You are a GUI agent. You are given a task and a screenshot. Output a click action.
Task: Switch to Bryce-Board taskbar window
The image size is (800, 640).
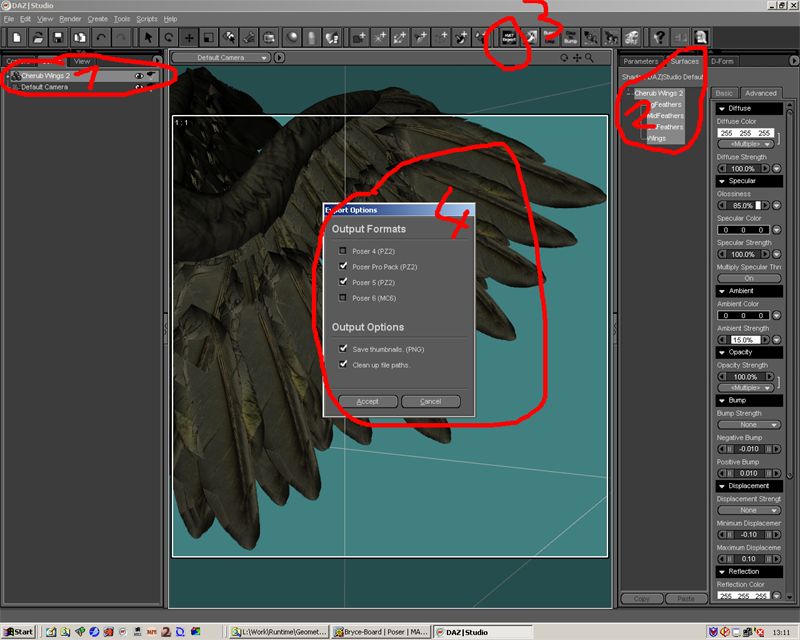381,632
